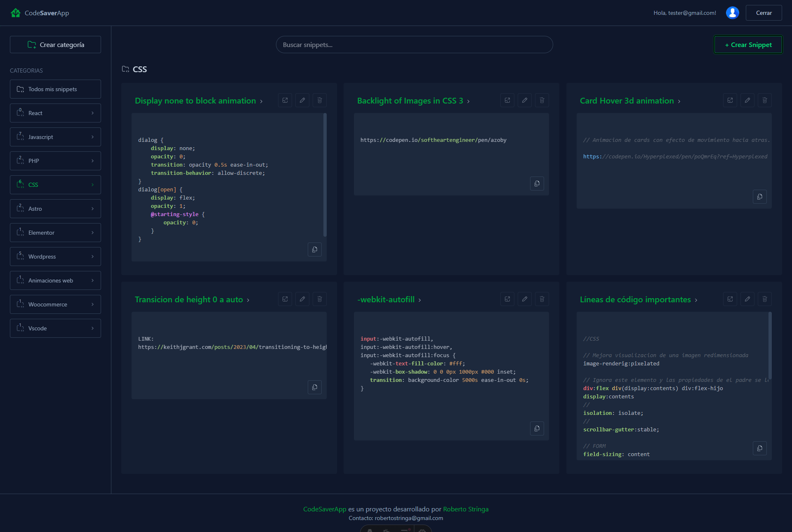
Task: Edit the 'Transicion de height 0 a auto' snippet
Action: coord(302,299)
